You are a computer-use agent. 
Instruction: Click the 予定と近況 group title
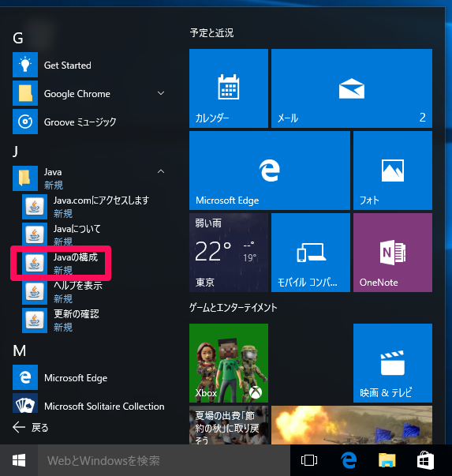[211, 32]
